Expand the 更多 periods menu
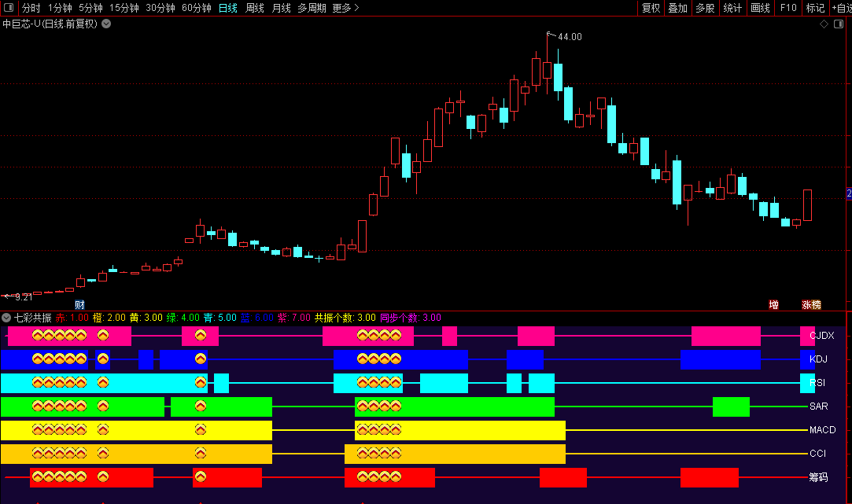Screen dimensions: 852x504 tap(345, 8)
